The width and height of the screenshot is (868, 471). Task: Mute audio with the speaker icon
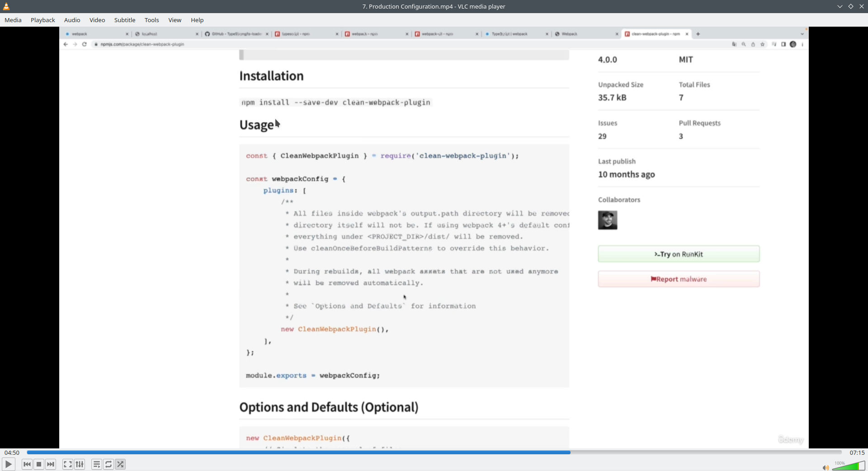(826, 467)
